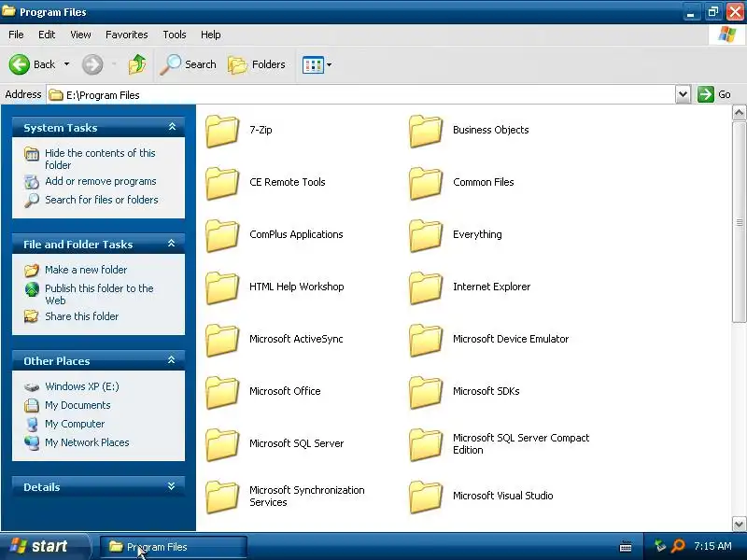Select the CE Remote Tools folder icon
This screenshot has width=747, height=560.
[x=222, y=183]
